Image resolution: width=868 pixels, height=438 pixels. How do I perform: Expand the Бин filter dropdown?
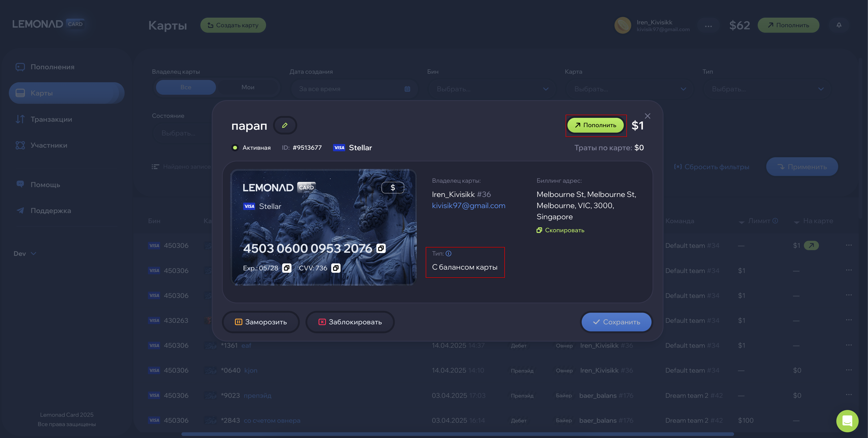[492, 89]
